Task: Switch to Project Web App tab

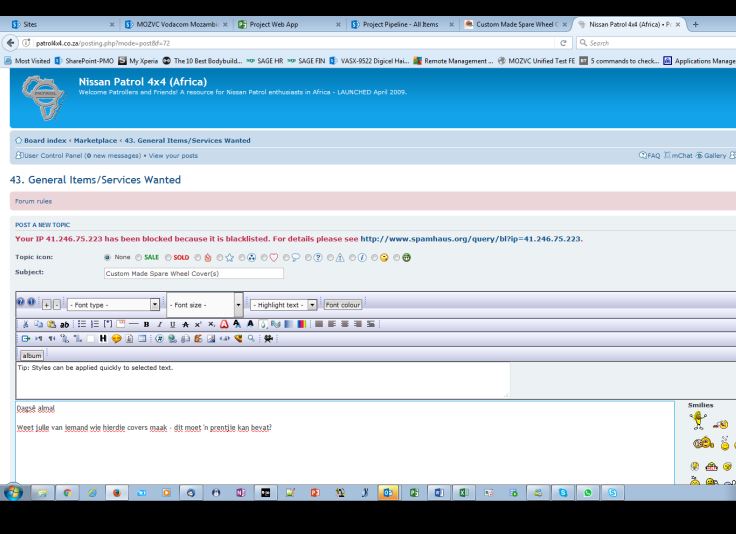Action: [x=289, y=24]
